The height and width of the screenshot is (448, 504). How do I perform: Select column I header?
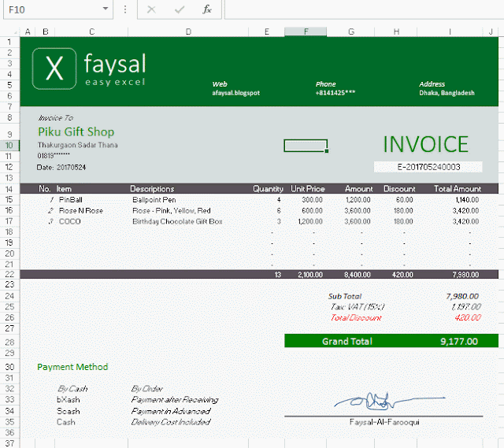click(x=450, y=31)
